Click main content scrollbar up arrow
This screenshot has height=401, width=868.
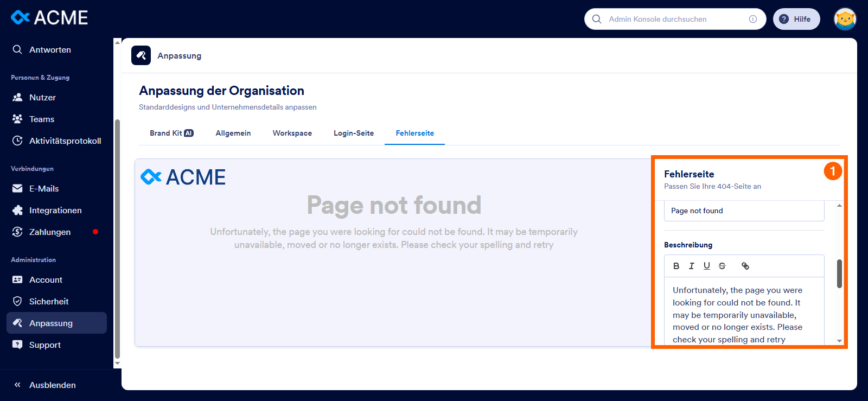117,42
